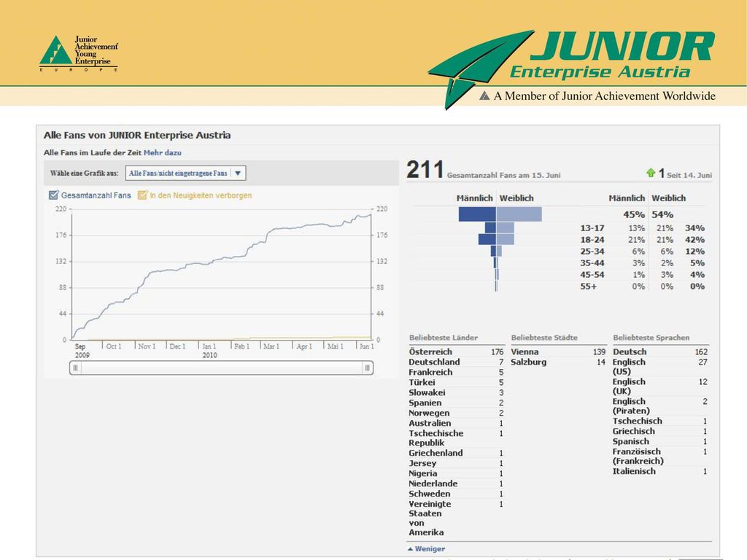Screen dimensions: 747x560
Task: Click the 35-44 age group label
Action: click(x=592, y=263)
